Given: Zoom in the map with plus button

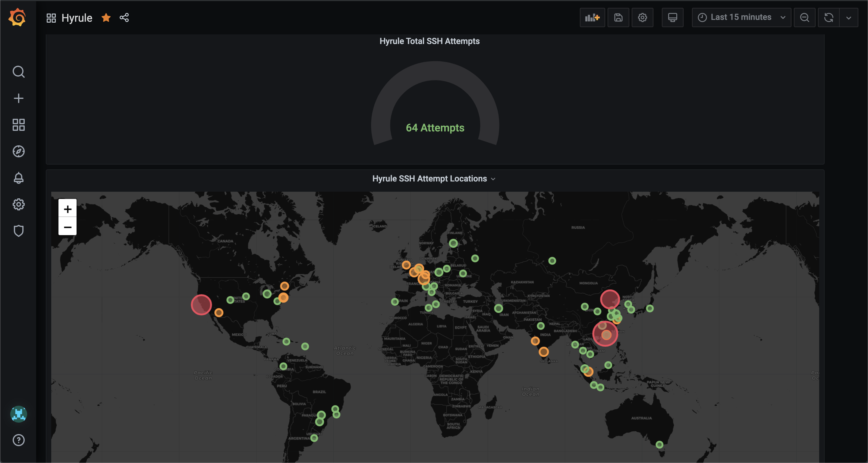Looking at the screenshot, I should (x=68, y=209).
